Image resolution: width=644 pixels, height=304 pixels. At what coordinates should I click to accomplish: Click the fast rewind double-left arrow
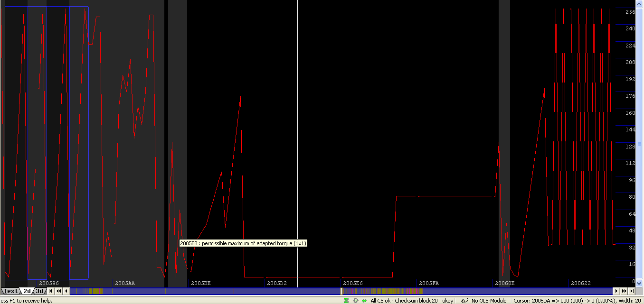click(x=59, y=291)
